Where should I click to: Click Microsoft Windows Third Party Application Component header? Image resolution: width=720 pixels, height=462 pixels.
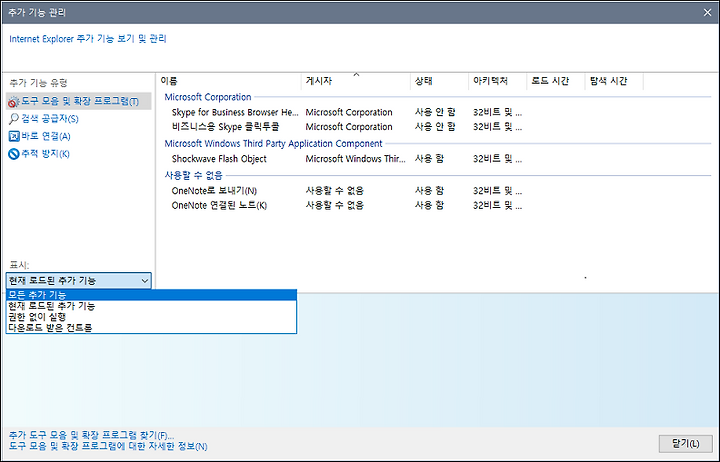click(x=273, y=143)
